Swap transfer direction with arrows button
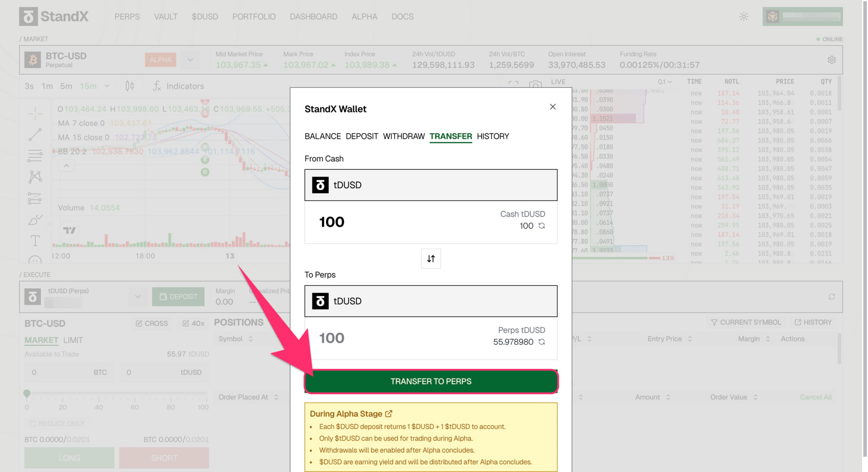The height and width of the screenshot is (472, 868). 431,258
